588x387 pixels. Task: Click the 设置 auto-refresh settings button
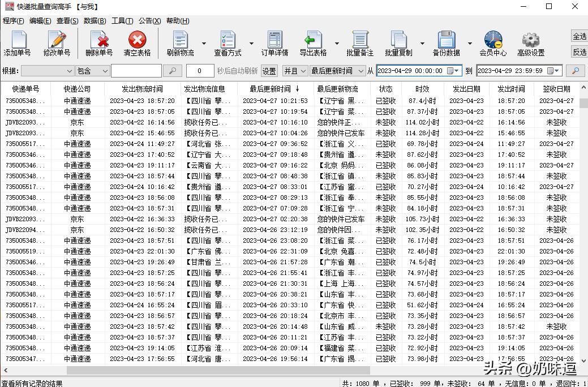269,71
